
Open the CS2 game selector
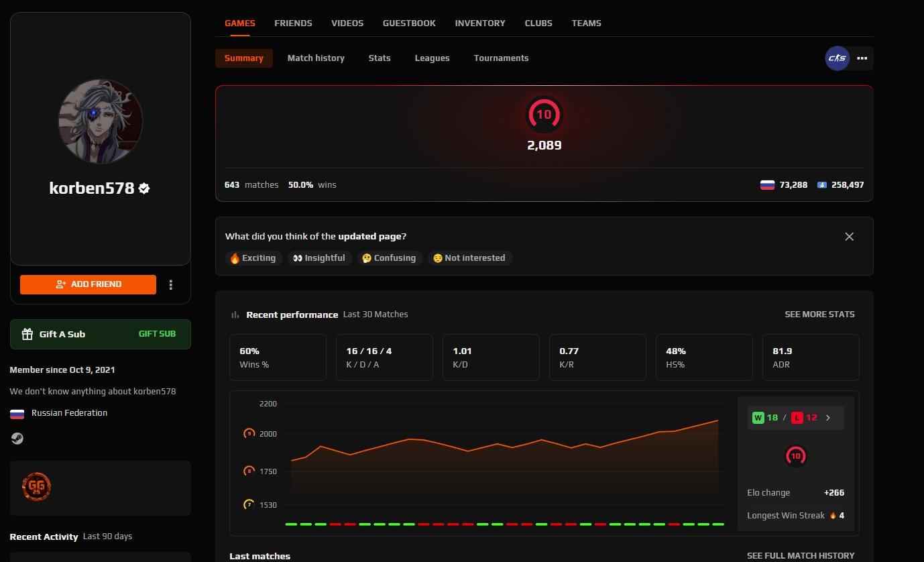[837, 58]
